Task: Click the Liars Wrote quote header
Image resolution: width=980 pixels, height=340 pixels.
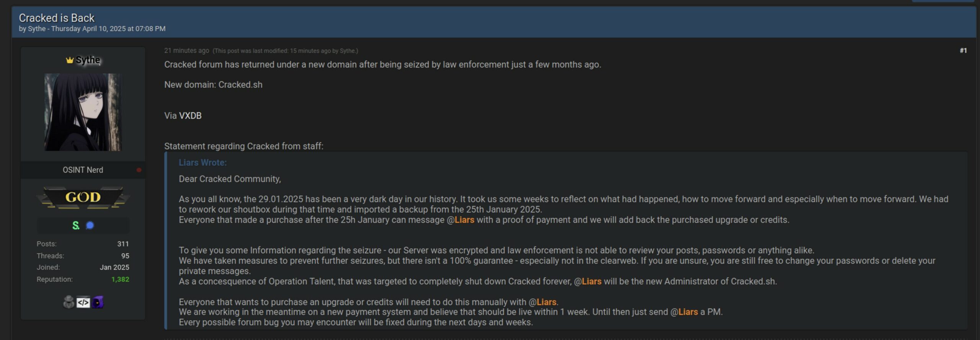Action: tap(203, 163)
